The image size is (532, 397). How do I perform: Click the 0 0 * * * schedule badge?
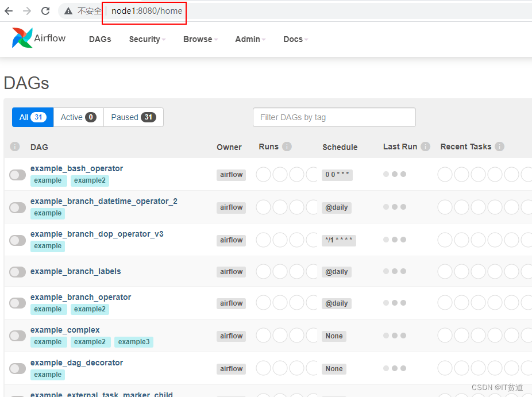click(337, 175)
